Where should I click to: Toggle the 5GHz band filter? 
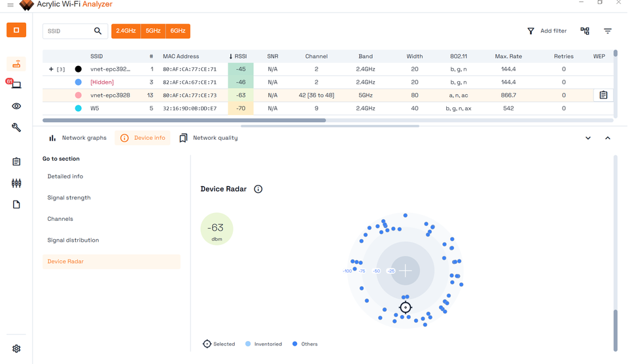click(153, 31)
